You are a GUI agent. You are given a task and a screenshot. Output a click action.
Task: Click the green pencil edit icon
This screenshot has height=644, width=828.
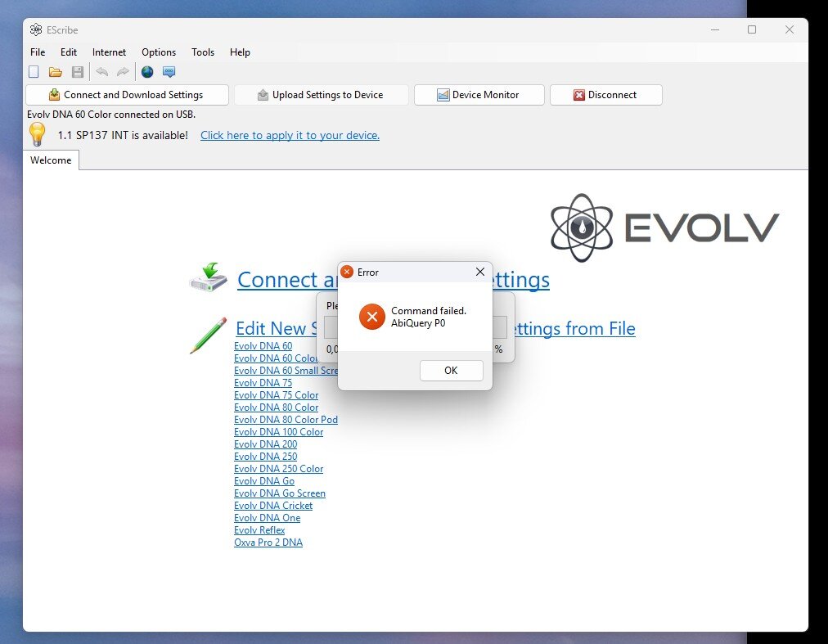pyautogui.click(x=208, y=336)
